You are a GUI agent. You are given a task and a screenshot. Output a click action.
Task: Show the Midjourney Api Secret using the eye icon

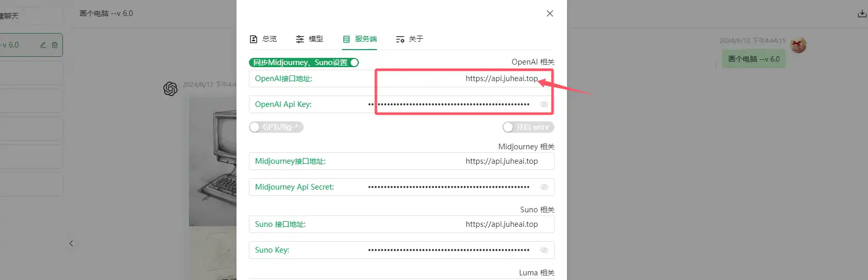point(544,187)
